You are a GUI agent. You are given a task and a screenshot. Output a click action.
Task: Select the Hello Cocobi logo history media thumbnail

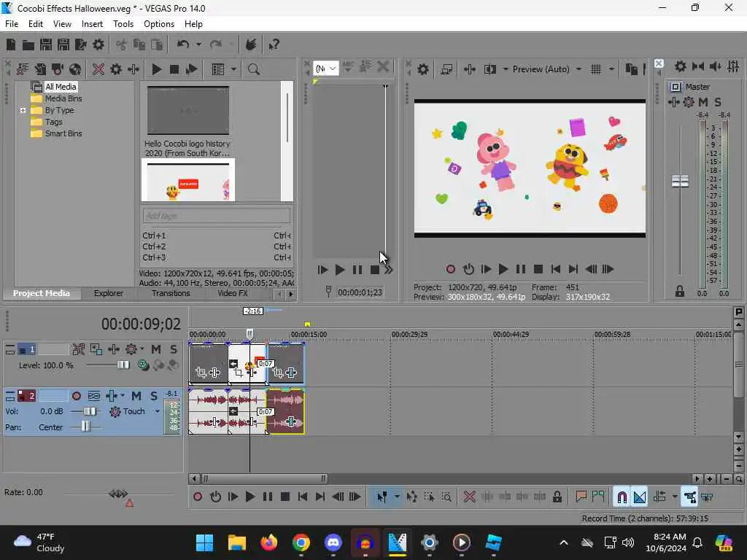pos(188,111)
